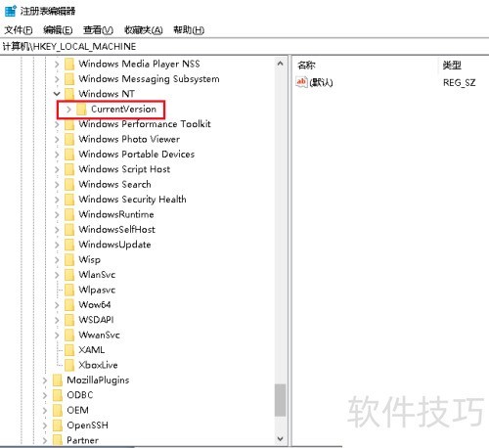Click the ODBC folder icon
The height and width of the screenshot is (448, 489).
coord(58,395)
